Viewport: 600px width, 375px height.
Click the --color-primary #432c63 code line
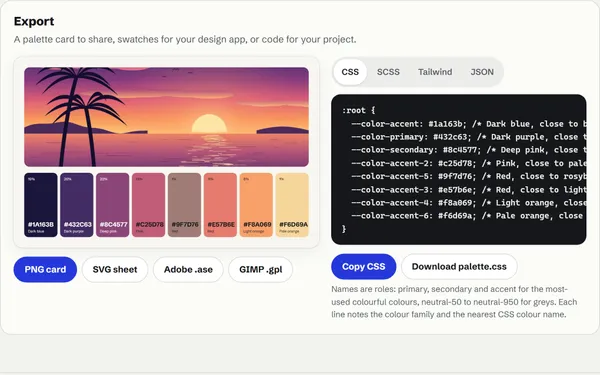[x=468, y=137]
